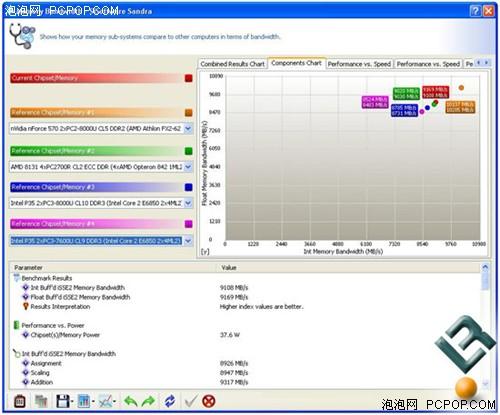Open the second Performance vs. Speed tab

[428, 64]
